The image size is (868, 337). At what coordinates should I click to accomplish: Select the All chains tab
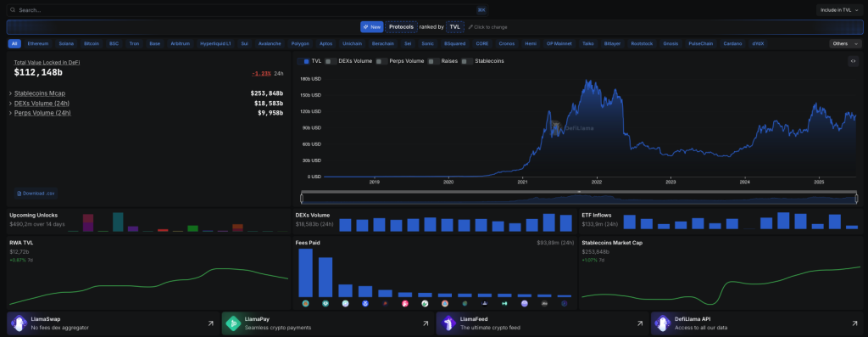[x=14, y=43]
